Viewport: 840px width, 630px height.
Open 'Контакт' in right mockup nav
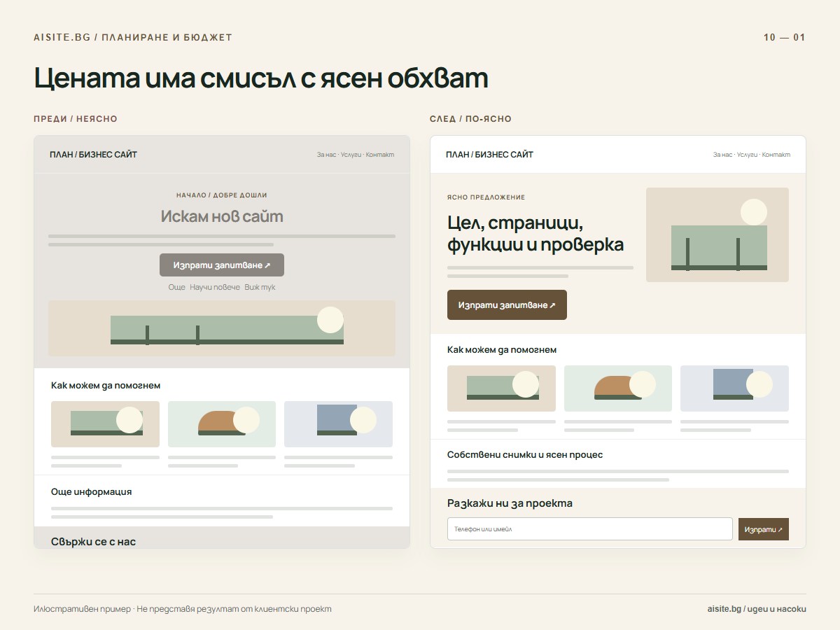click(776, 155)
